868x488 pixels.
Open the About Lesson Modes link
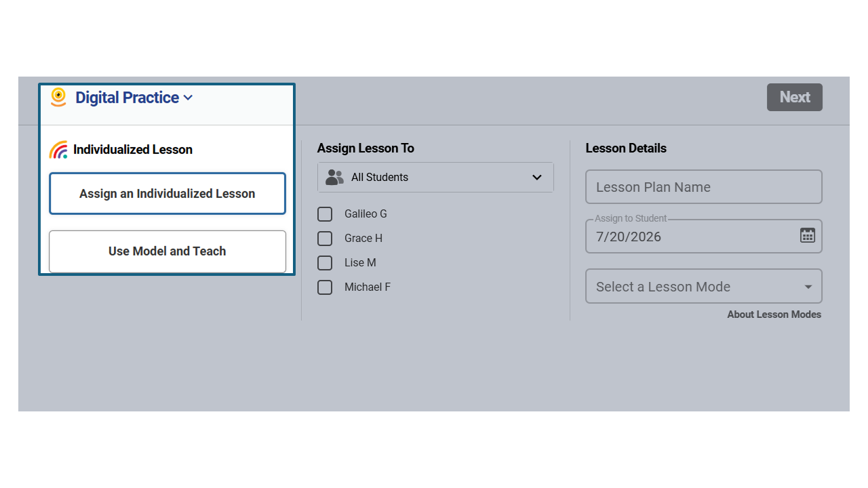[774, 314]
